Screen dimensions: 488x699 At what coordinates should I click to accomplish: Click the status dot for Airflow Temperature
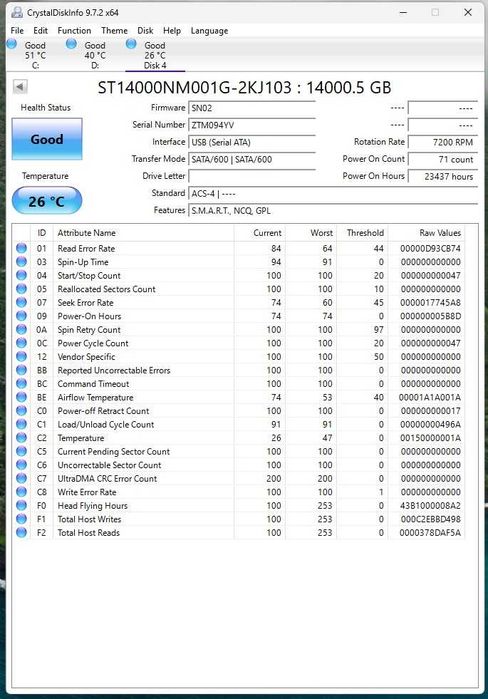click(21, 397)
